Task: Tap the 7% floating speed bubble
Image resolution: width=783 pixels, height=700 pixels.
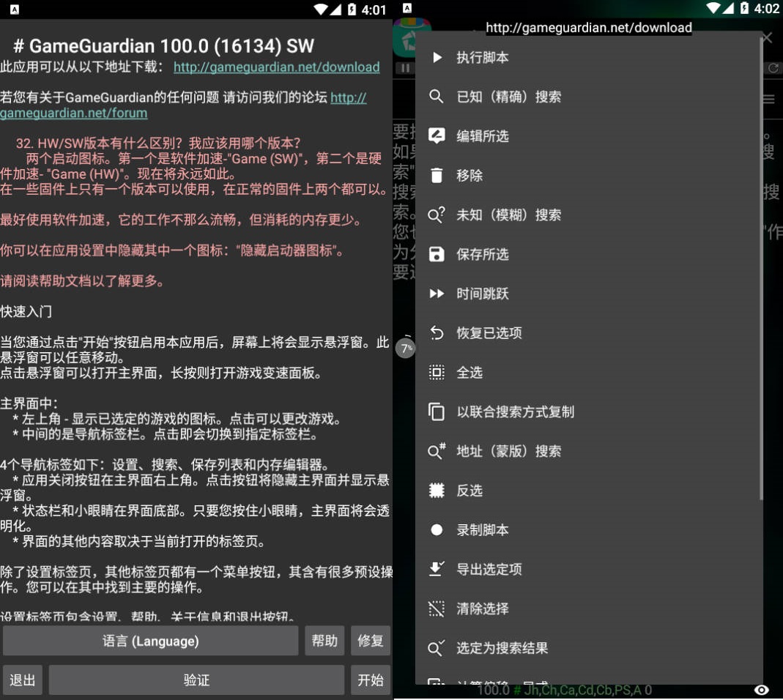Action: pyautogui.click(x=406, y=348)
